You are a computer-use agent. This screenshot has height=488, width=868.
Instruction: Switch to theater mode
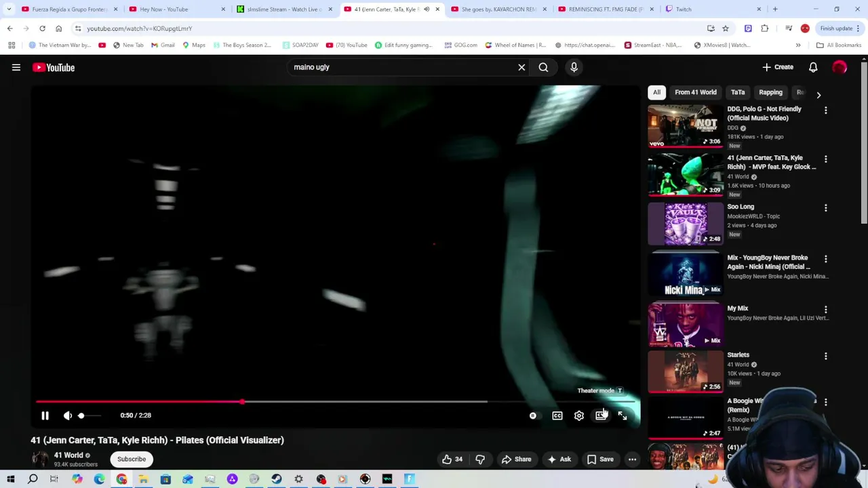tap(601, 415)
